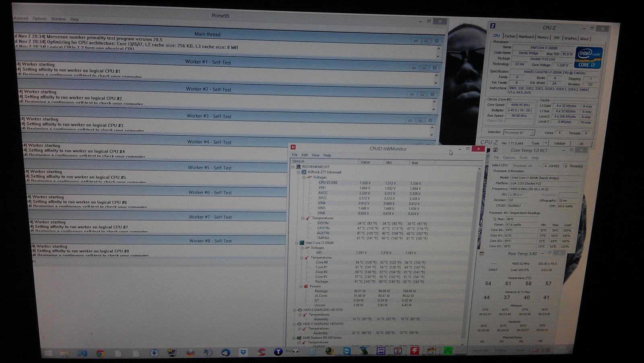The width and height of the screenshot is (644, 363).
Task: Click the OK button in CPU-Z
Action: click(x=581, y=144)
